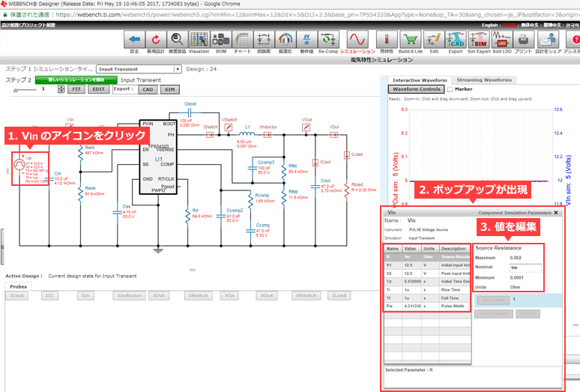Select the V2 row in parameter table
The image size is (580, 392).
click(427, 274)
